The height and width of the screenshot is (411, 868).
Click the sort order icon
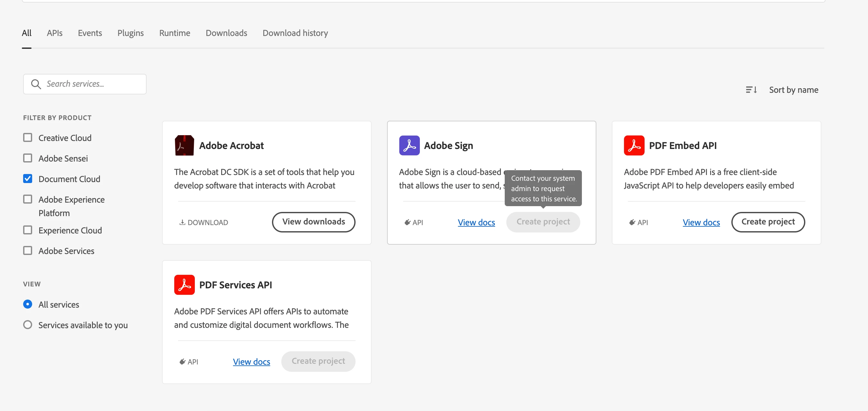pos(751,90)
